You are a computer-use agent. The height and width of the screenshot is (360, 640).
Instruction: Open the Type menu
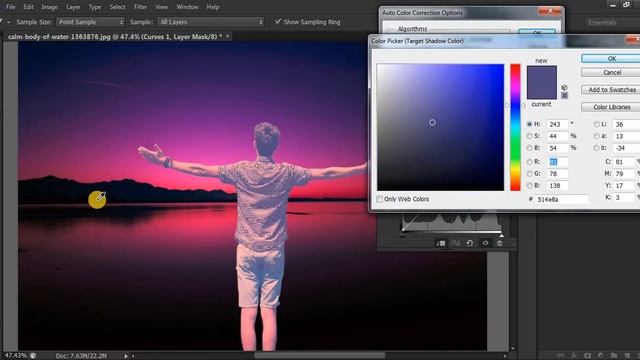click(95, 7)
